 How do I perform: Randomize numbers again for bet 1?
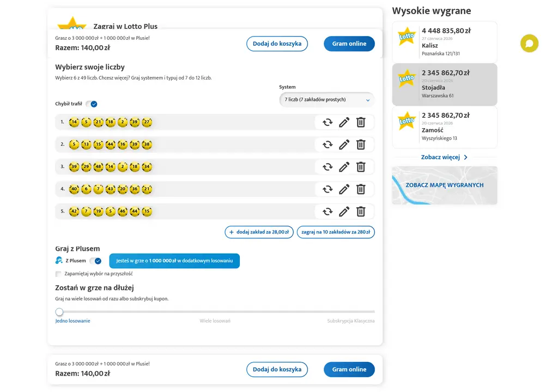[328, 123]
